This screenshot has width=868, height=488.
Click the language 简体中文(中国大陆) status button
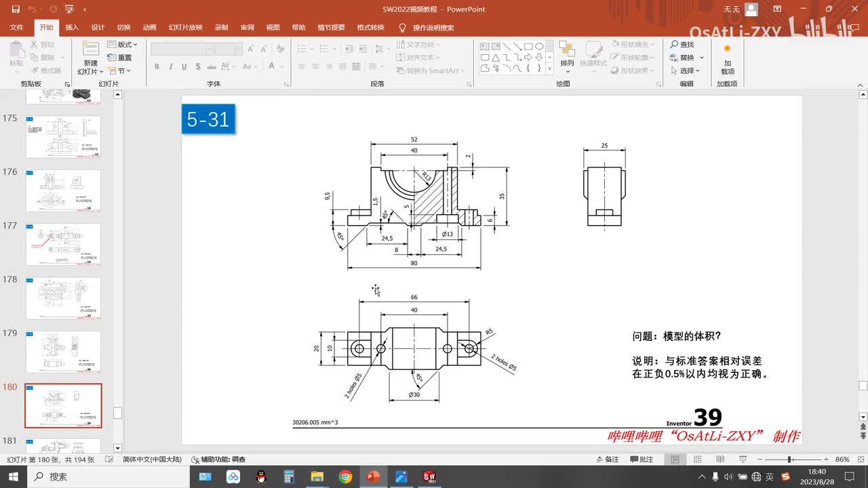click(x=152, y=460)
